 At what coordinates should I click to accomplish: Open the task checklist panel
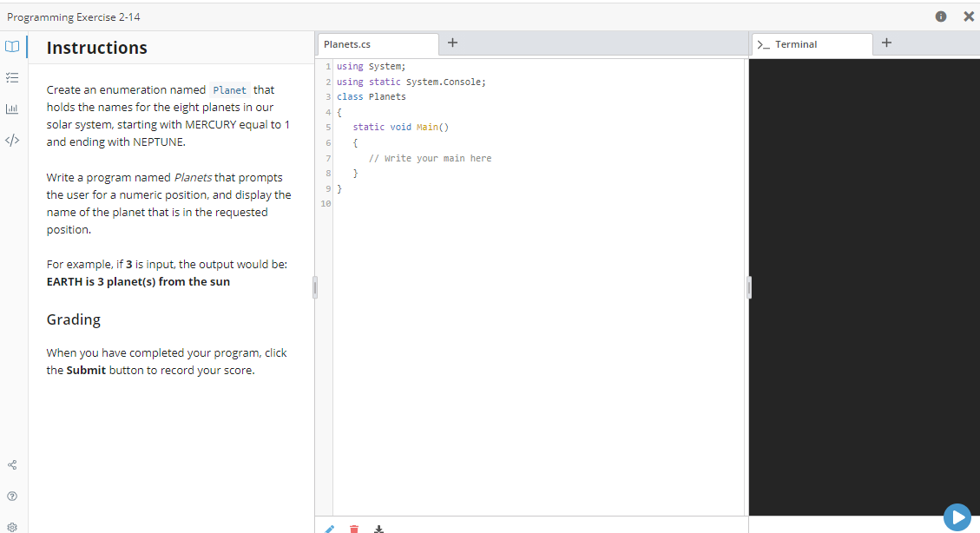[x=12, y=77]
